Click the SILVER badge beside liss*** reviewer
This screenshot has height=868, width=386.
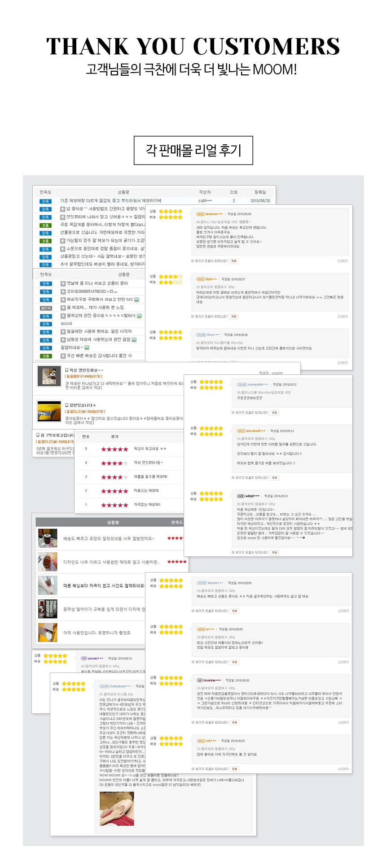[201, 335]
